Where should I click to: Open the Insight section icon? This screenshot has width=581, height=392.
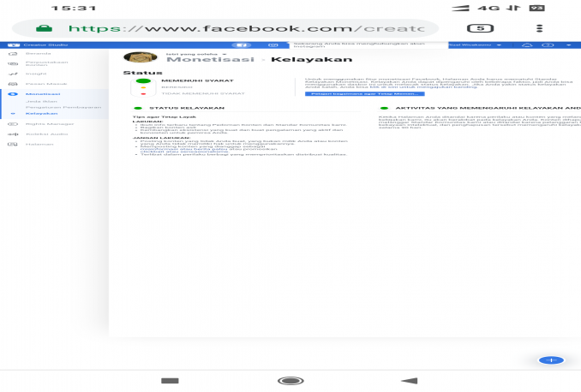point(12,74)
